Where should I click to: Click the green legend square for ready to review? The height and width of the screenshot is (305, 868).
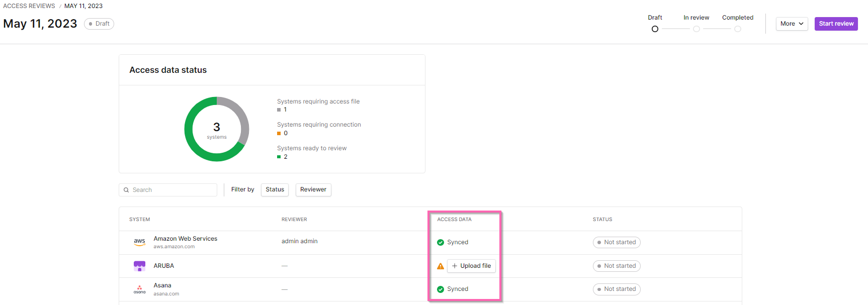tap(279, 157)
